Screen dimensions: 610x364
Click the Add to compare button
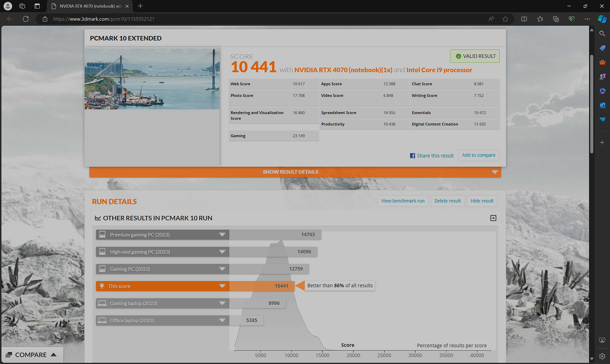point(478,155)
